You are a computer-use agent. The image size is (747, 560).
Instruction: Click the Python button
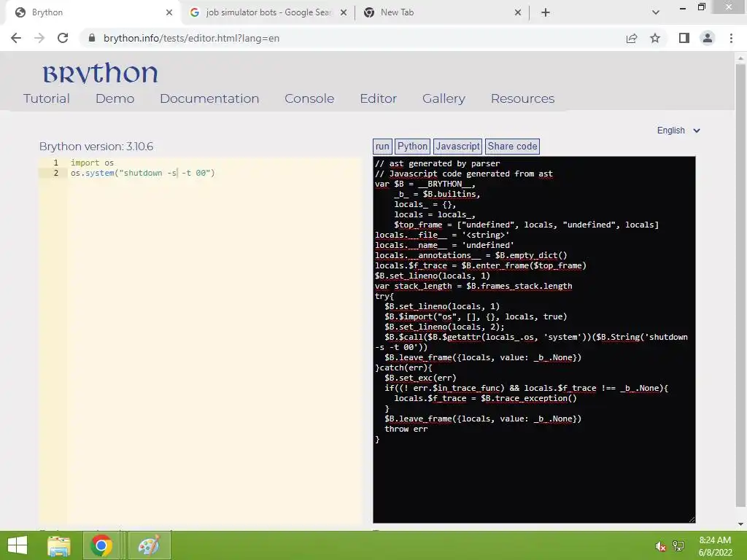pos(412,146)
